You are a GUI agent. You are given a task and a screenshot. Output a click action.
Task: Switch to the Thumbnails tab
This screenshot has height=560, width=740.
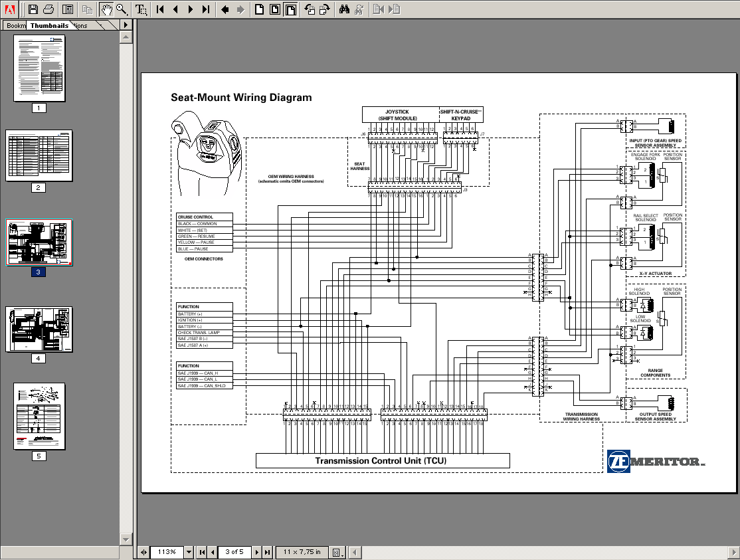[49, 25]
